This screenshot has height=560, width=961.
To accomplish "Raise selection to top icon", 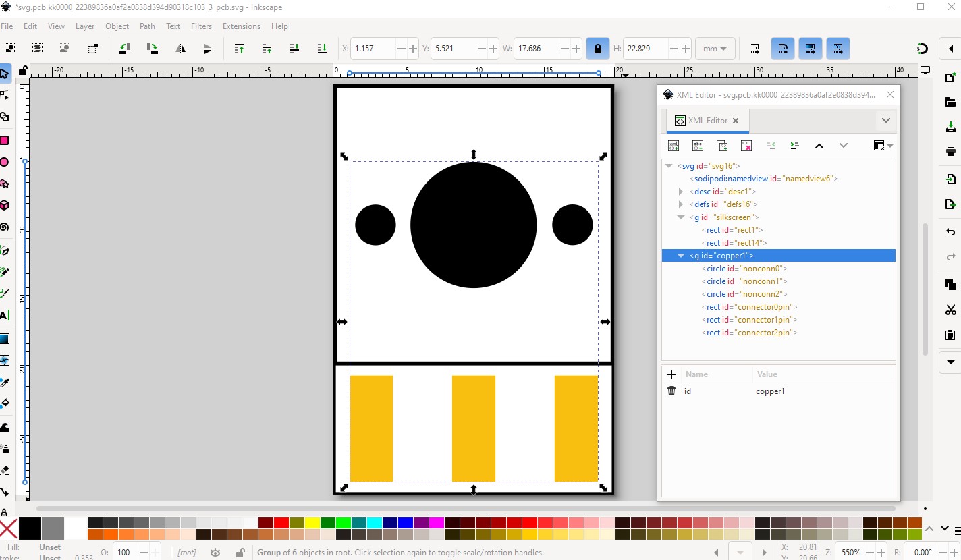I will (239, 49).
